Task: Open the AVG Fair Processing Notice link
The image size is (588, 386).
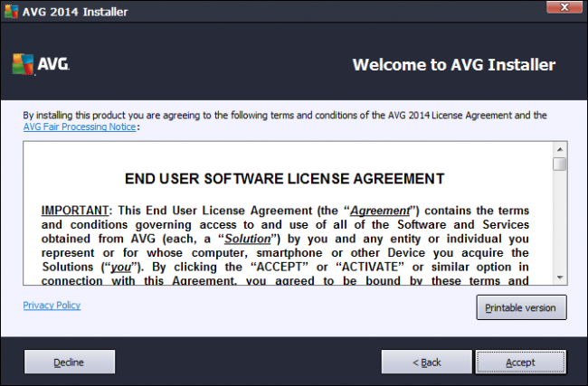Action: tap(80, 127)
